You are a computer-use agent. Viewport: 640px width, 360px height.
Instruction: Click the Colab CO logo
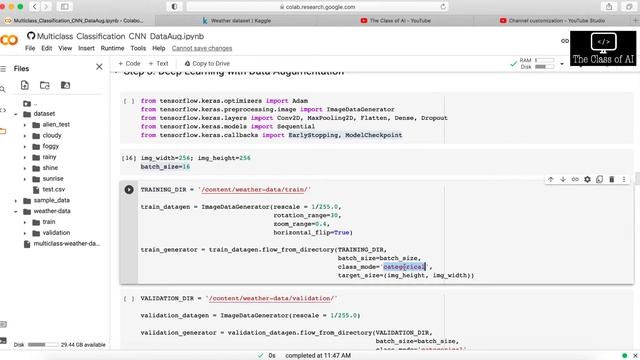[9, 40]
